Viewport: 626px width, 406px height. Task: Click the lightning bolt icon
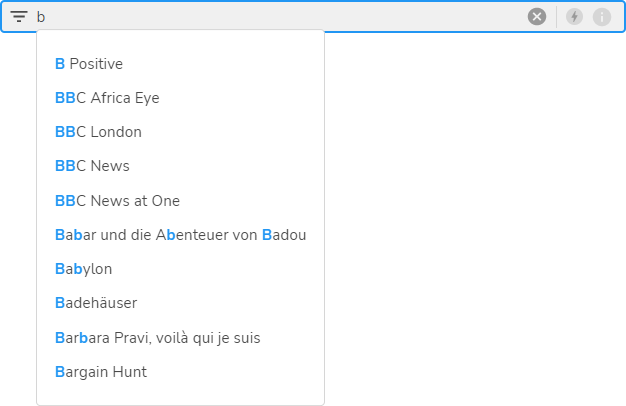(574, 16)
